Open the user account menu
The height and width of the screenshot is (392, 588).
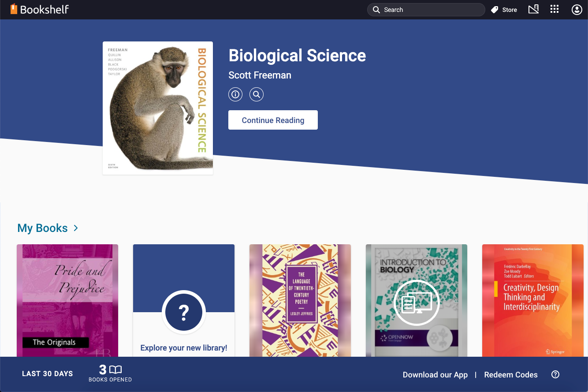(577, 9)
